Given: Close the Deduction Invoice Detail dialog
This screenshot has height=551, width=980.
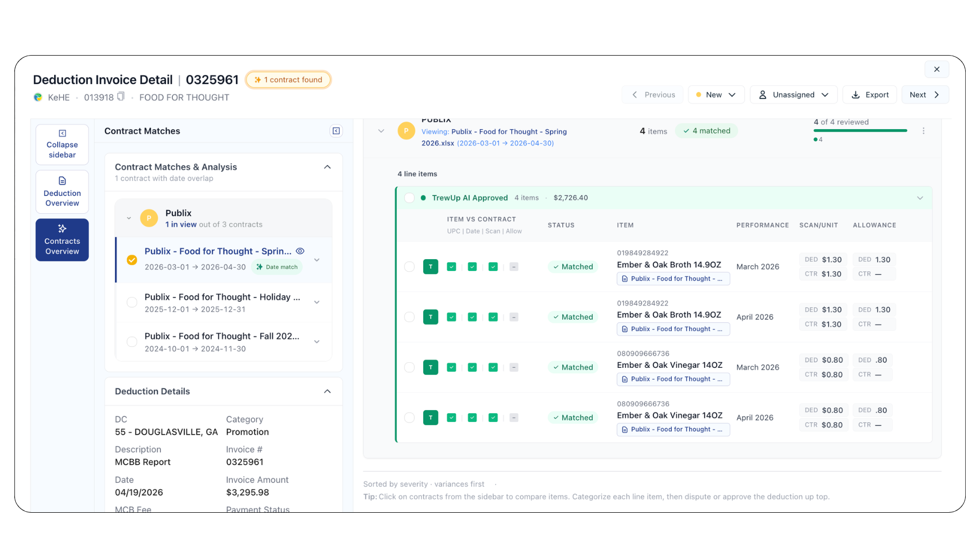Looking at the screenshot, I should (937, 69).
